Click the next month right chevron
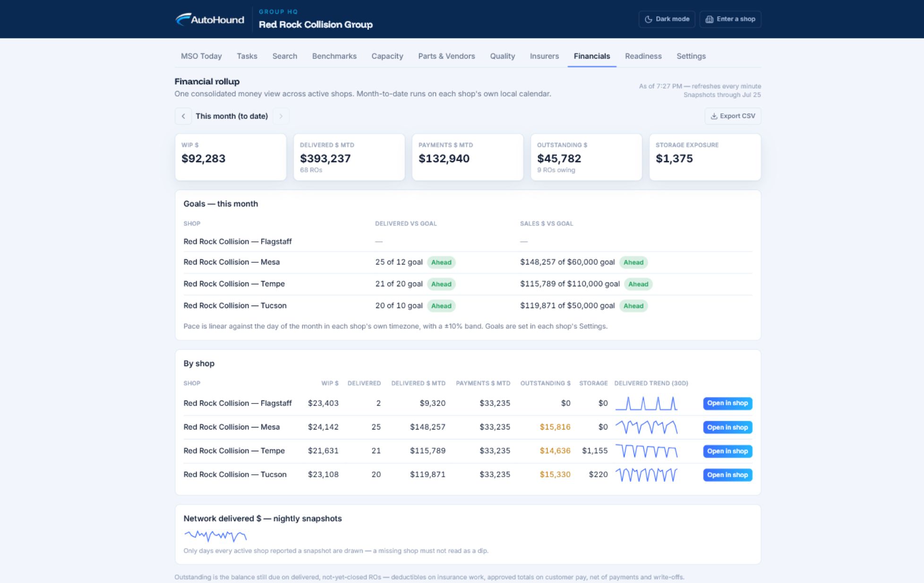 coord(281,116)
